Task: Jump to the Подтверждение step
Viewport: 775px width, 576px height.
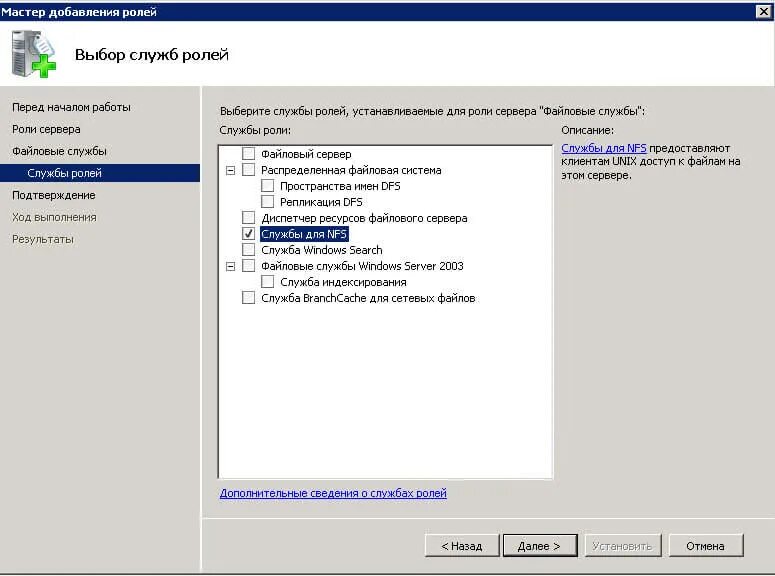Action: (53, 195)
